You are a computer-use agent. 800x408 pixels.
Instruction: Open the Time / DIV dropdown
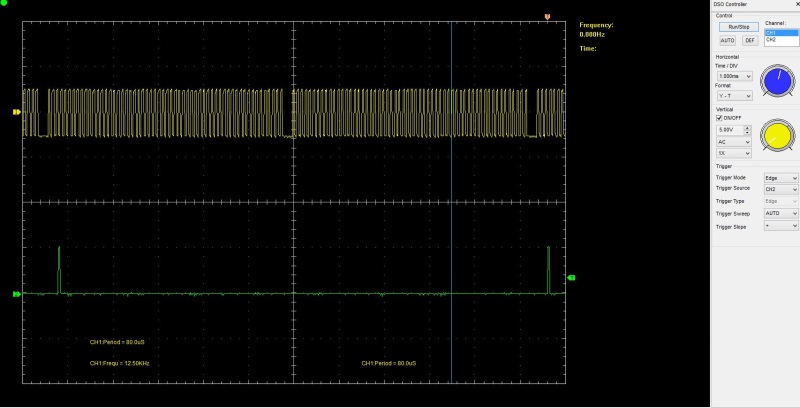point(734,76)
